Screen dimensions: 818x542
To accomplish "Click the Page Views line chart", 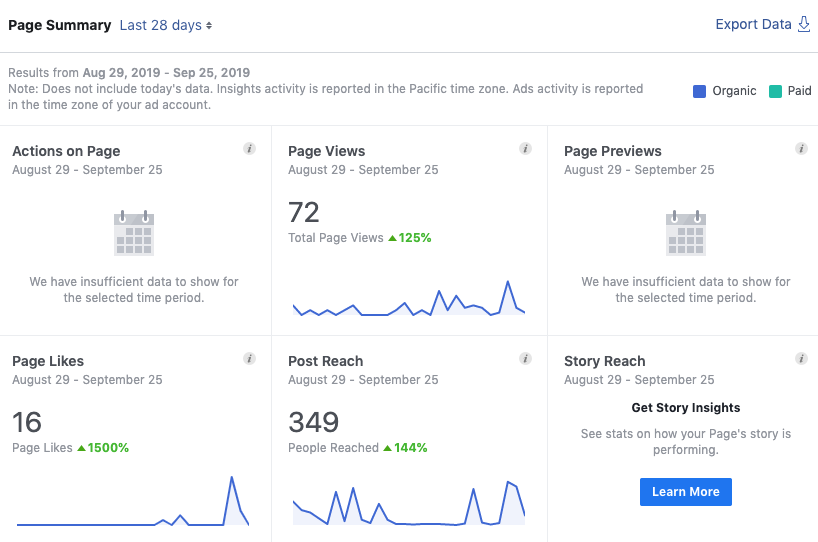I will click(x=408, y=302).
